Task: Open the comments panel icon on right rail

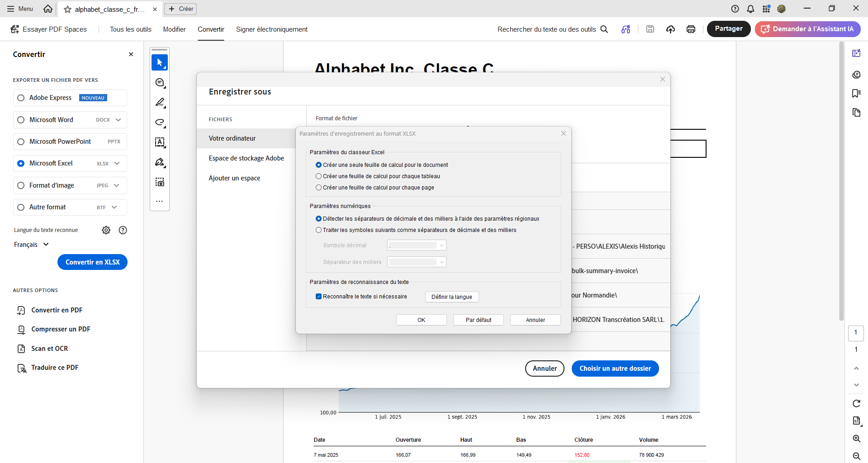Action: (856, 75)
